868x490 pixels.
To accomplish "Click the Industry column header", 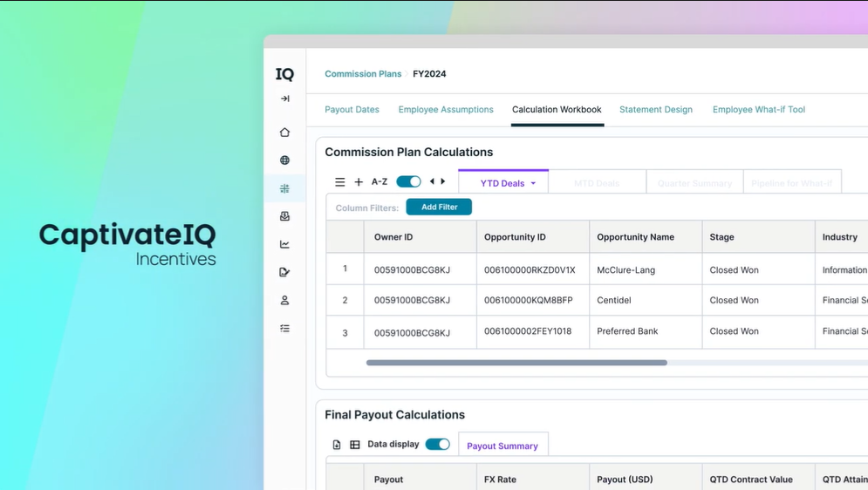I will [842, 236].
